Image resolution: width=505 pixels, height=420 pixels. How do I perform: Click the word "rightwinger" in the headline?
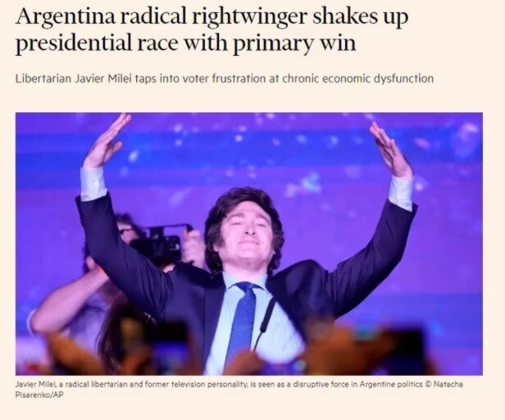[x=249, y=18]
